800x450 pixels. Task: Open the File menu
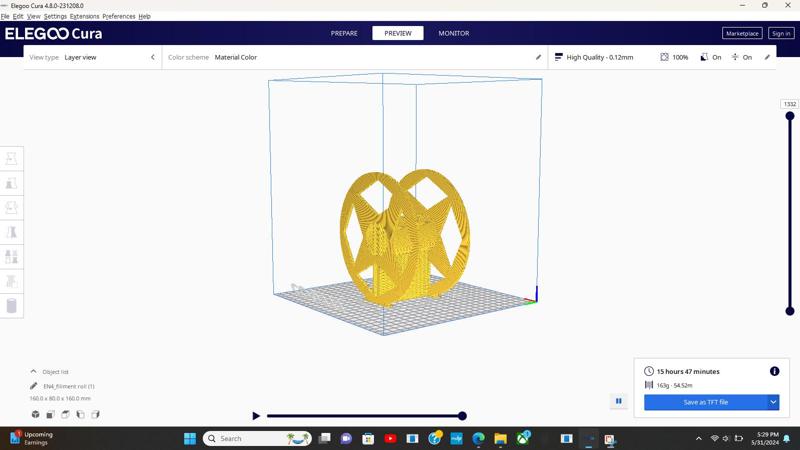[5, 16]
